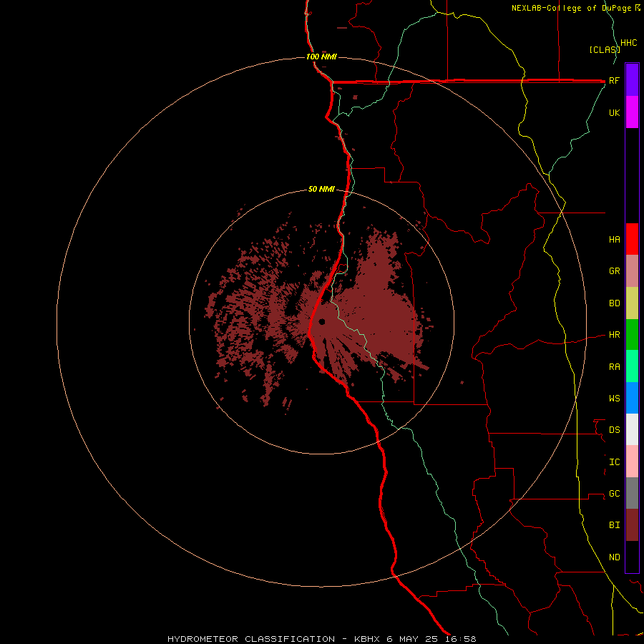
Task: Click the DS white legend swatch
Action: click(x=632, y=429)
